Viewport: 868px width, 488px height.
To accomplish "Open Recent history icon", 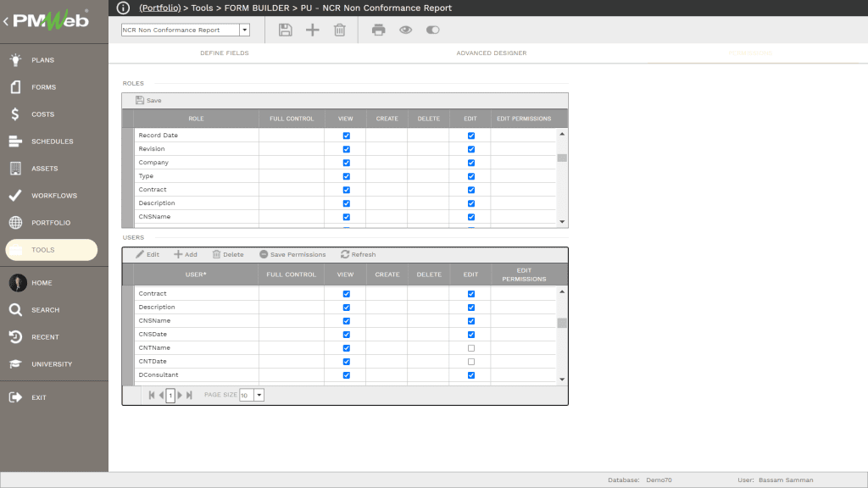I will click(15, 337).
